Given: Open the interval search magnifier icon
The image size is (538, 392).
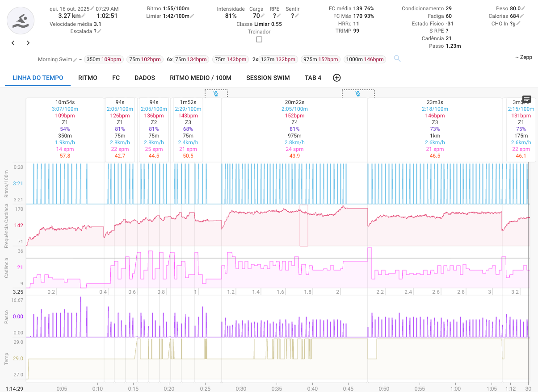Looking at the screenshot, I should [x=397, y=59].
